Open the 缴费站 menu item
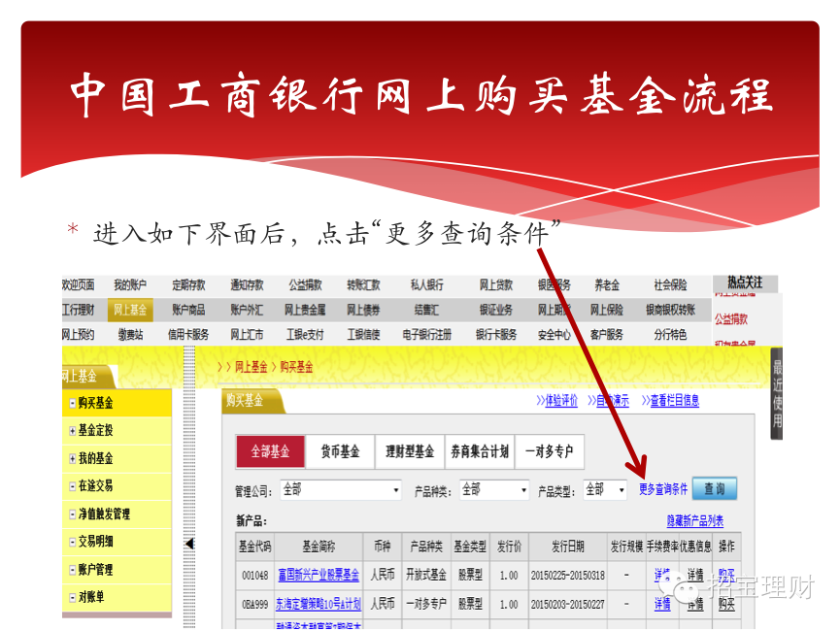The image size is (840, 630). [130, 335]
